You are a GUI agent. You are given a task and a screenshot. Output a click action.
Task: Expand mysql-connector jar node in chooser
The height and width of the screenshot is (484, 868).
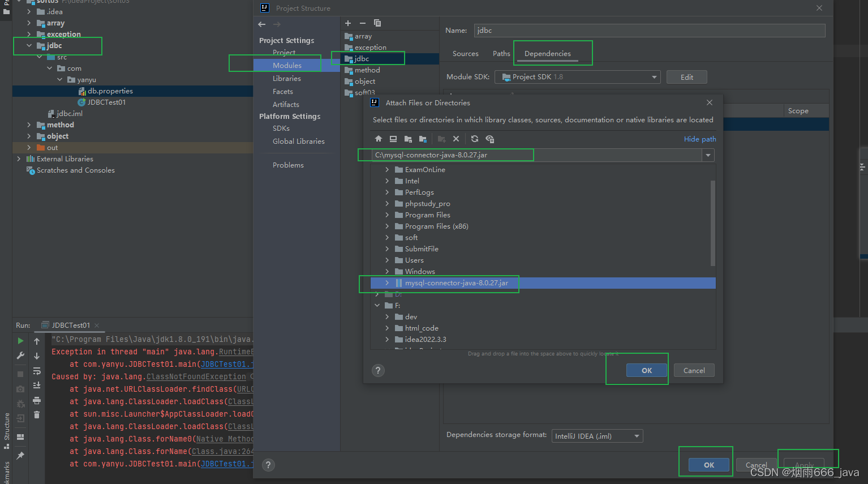pyautogui.click(x=387, y=282)
